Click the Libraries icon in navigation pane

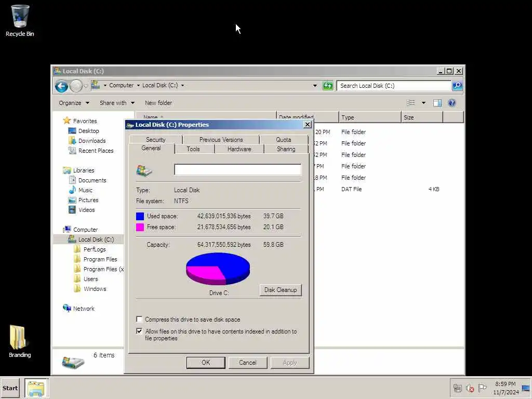pyautogui.click(x=67, y=170)
